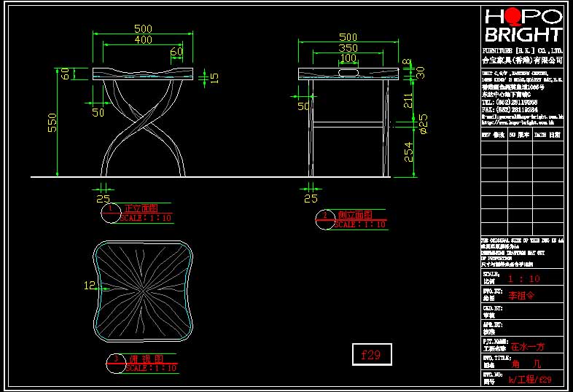Click the view number 2 circle marker
This screenshot has width=573, height=392.
click(x=325, y=219)
